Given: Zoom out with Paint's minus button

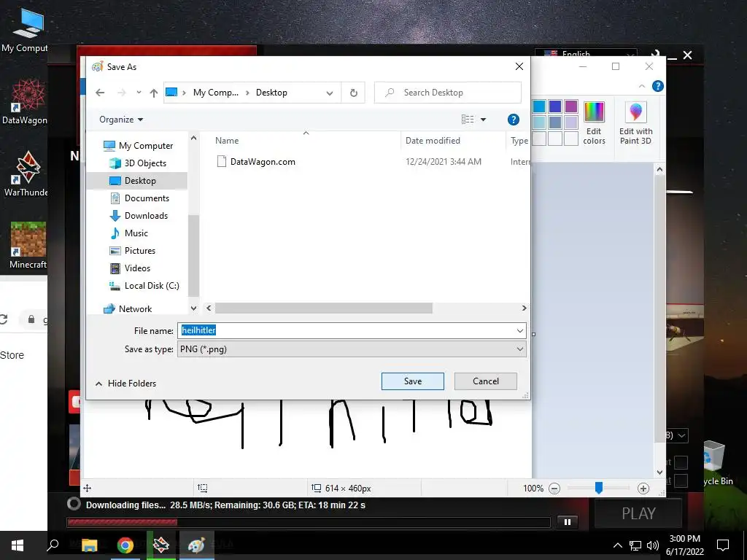Looking at the screenshot, I should click(554, 488).
